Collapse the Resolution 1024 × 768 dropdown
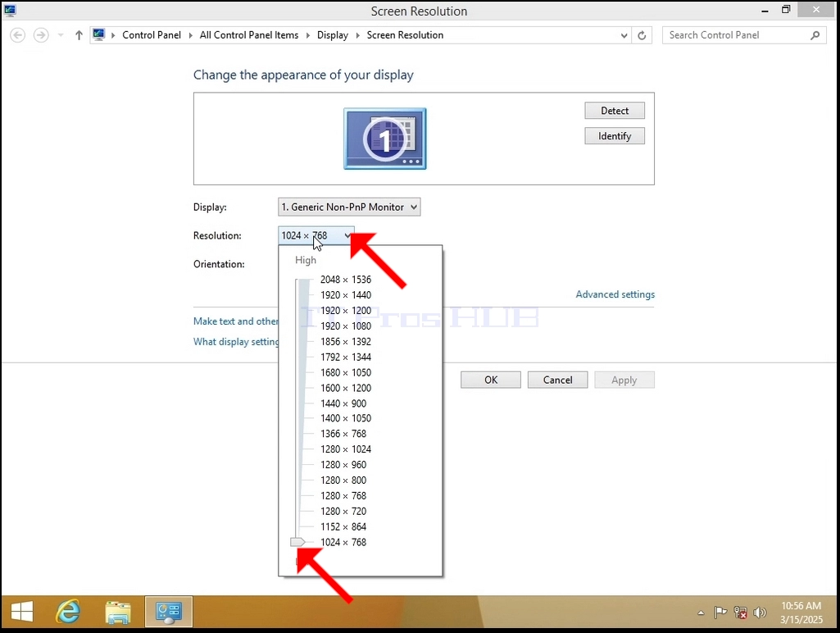 316,235
